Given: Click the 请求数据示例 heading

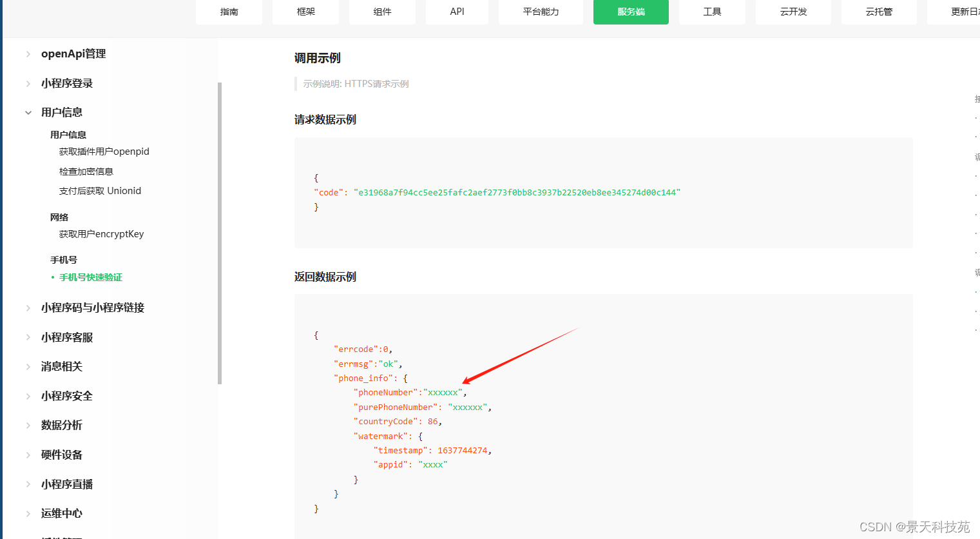Looking at the screenshot, I should pyautogui.click(x=325, y=120).
